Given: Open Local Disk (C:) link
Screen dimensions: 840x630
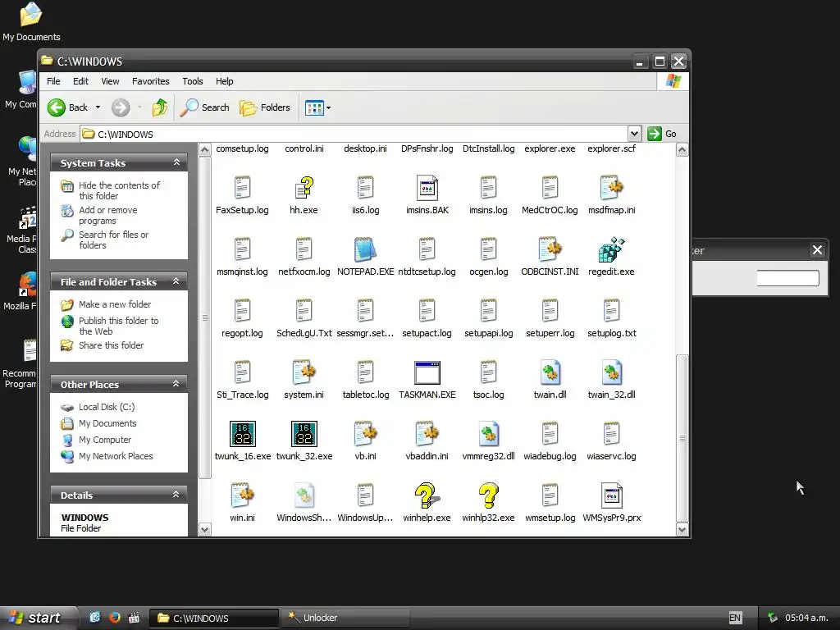Looking at the screenshot, I should click(x=107, y=407).
